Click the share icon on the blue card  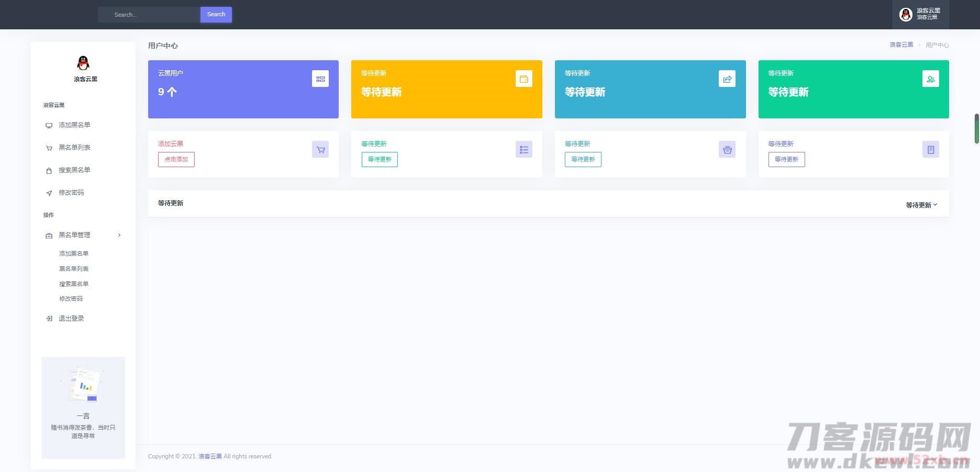point(727,79)
